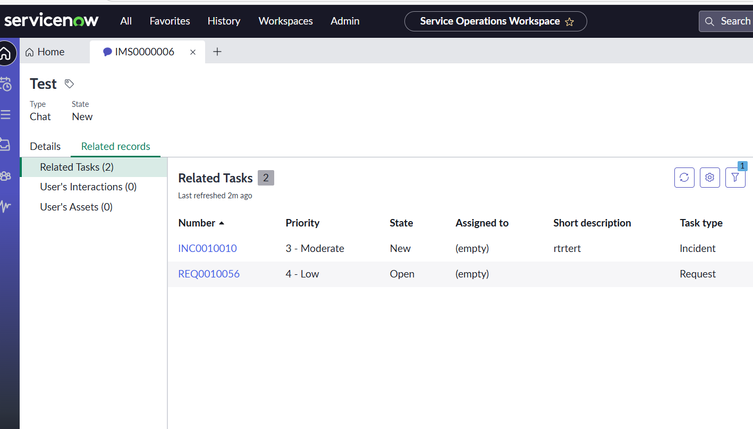Click the 3 - Moderate priority cell
The height and width of the screenshot is (429, 753).
point(315,248)
